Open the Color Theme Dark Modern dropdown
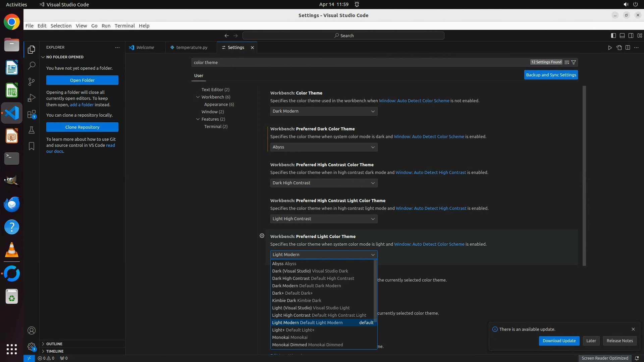Viewport: 644px width, 362px height. (324, 111)
